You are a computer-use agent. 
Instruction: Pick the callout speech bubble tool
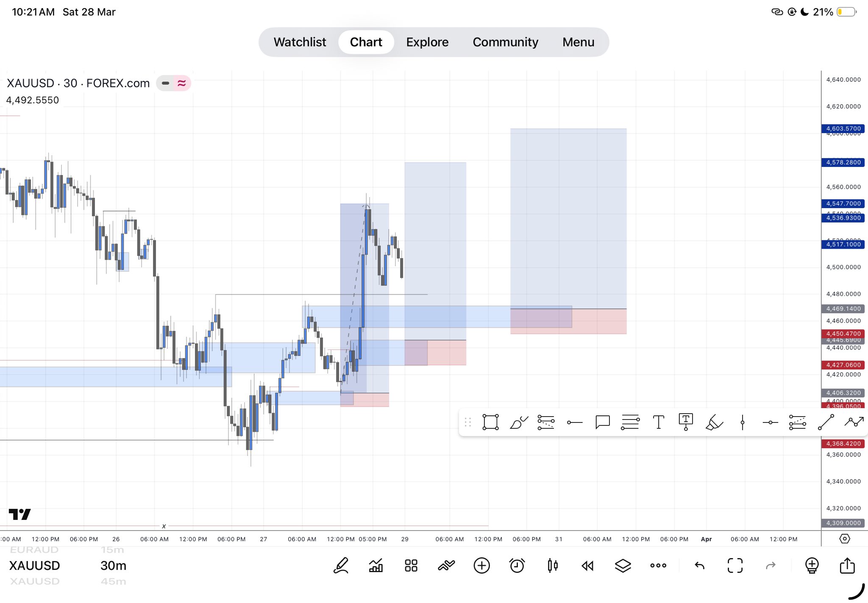(602, 422)
